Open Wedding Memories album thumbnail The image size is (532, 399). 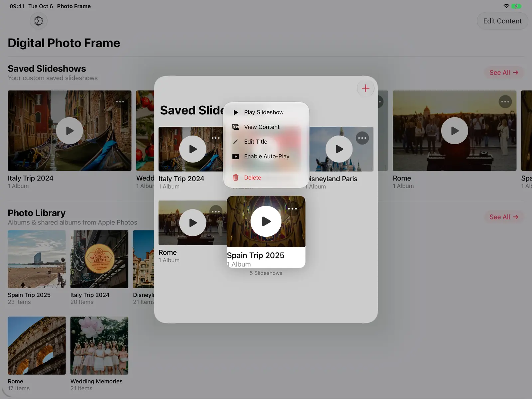pos(99,346)
